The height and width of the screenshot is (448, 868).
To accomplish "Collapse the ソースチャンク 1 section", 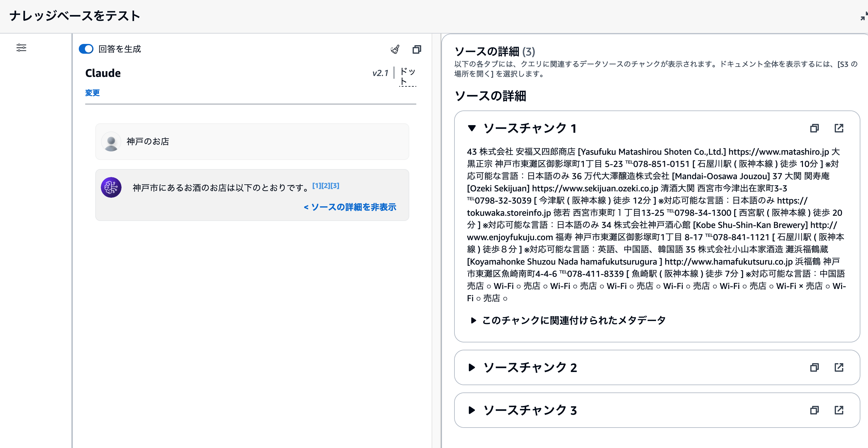I will coord(472,128).
